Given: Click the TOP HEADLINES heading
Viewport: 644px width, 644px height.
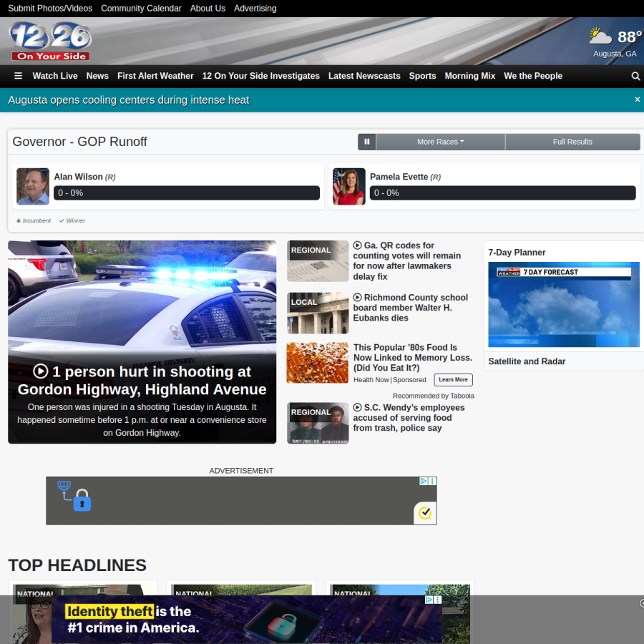Looking at the screenshot, I should tap(77, 565).
